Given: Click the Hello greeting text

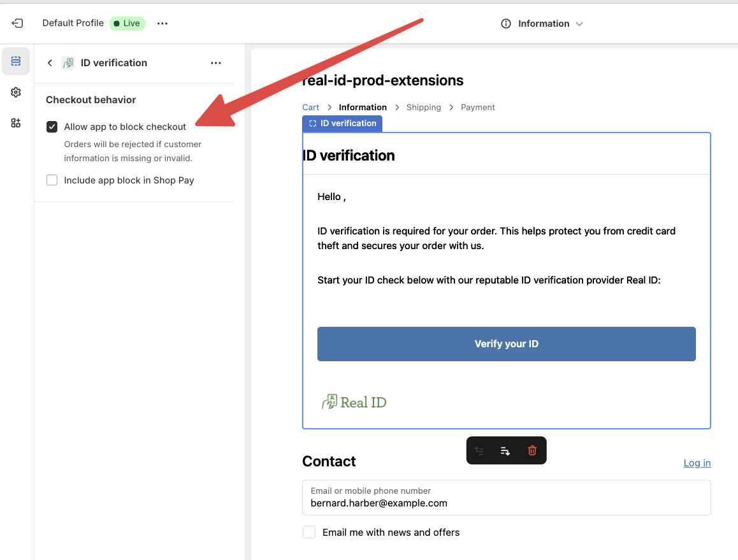Looking at the screenshot, I should tap(331, 197).
